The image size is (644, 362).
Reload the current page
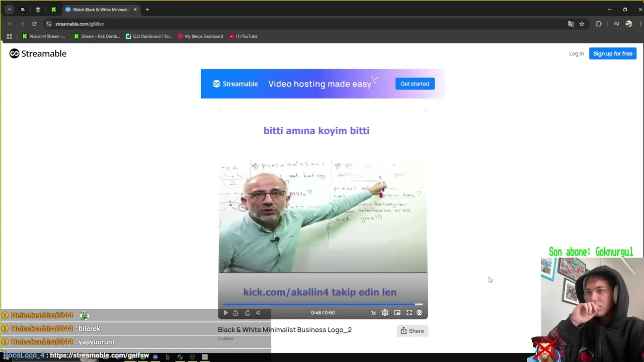click(x=34, y=24)
